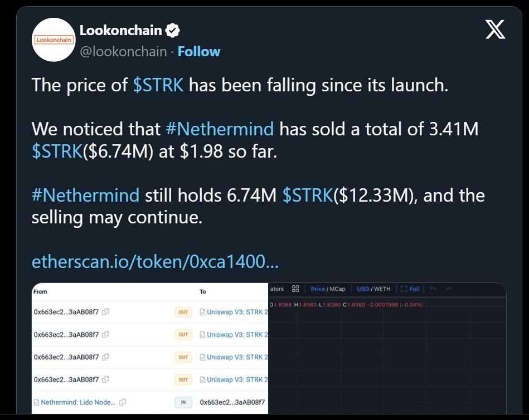Toggle the IN badge on the bottom transaction
Image resolution: width=529 pixels, height=420 pixels.
pyautogui.click(x=183, y=402)
